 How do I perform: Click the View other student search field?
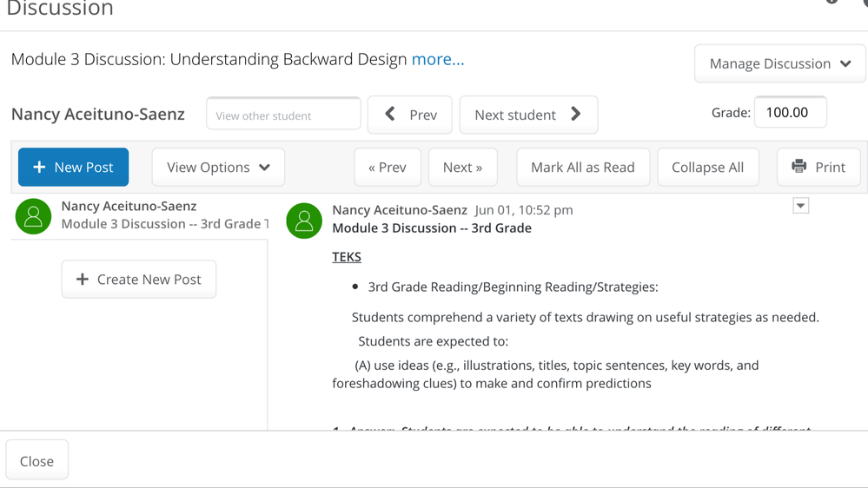pyautogui.click(x=283, y=115)
